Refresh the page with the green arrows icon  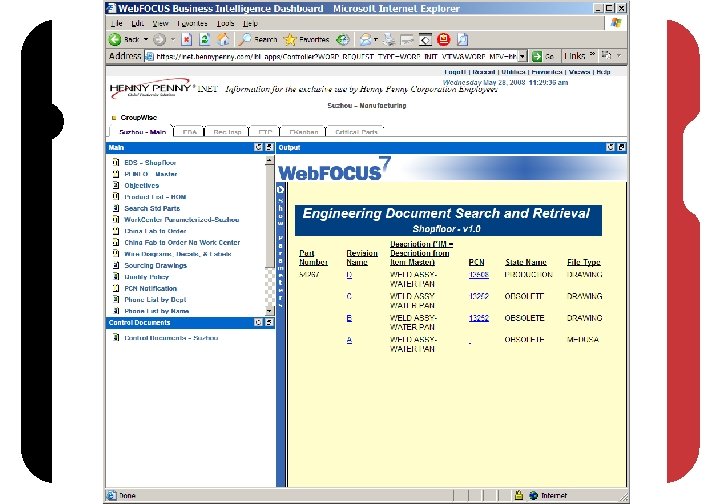pyautogui.click(x=205, y=40)
